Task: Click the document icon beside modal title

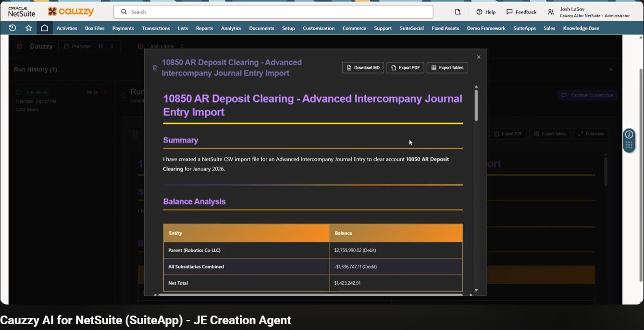Action: coord(155,68)
